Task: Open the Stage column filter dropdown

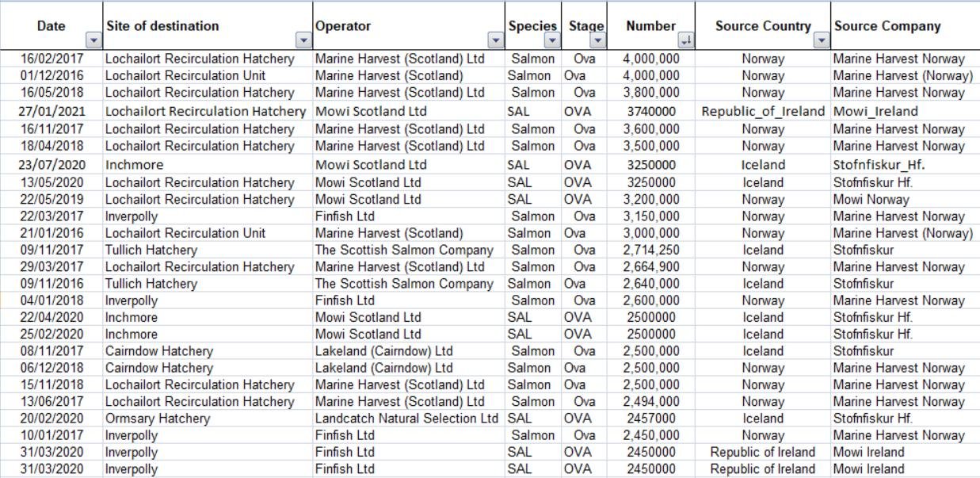Action: 597,40
